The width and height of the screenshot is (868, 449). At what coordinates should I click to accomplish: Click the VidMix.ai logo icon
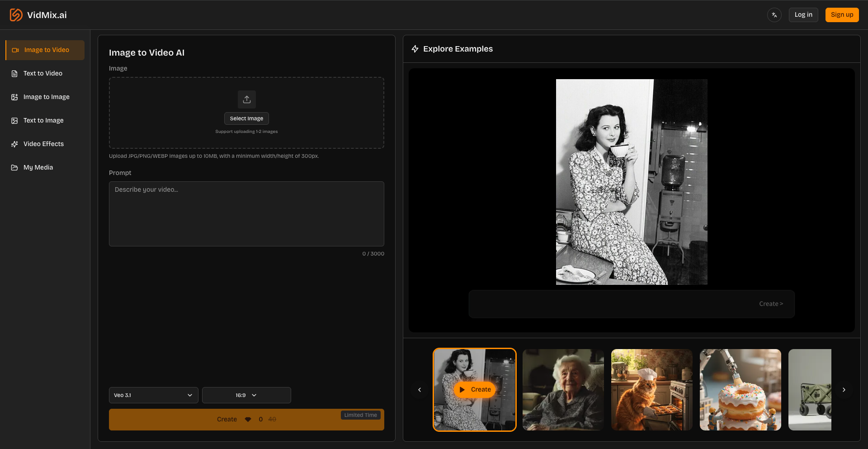click(x=15, y=14)
